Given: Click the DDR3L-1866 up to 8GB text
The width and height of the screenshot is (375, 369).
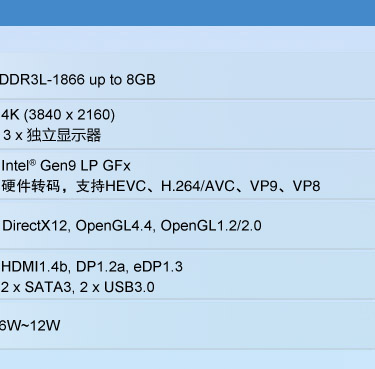Looking at the screenshot, I should pyautogui.click(x=77, y=80).
